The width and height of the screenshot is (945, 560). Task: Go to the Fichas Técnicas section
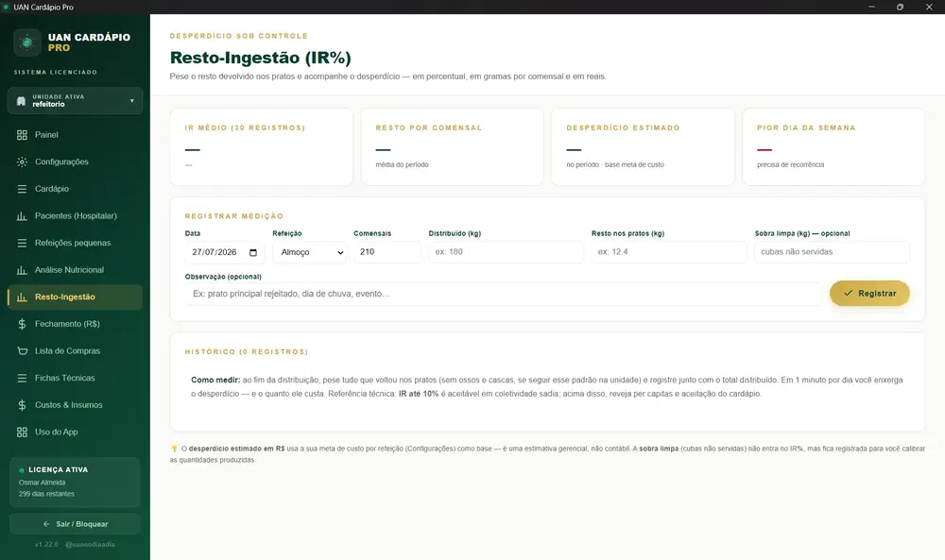coord(76,378)
